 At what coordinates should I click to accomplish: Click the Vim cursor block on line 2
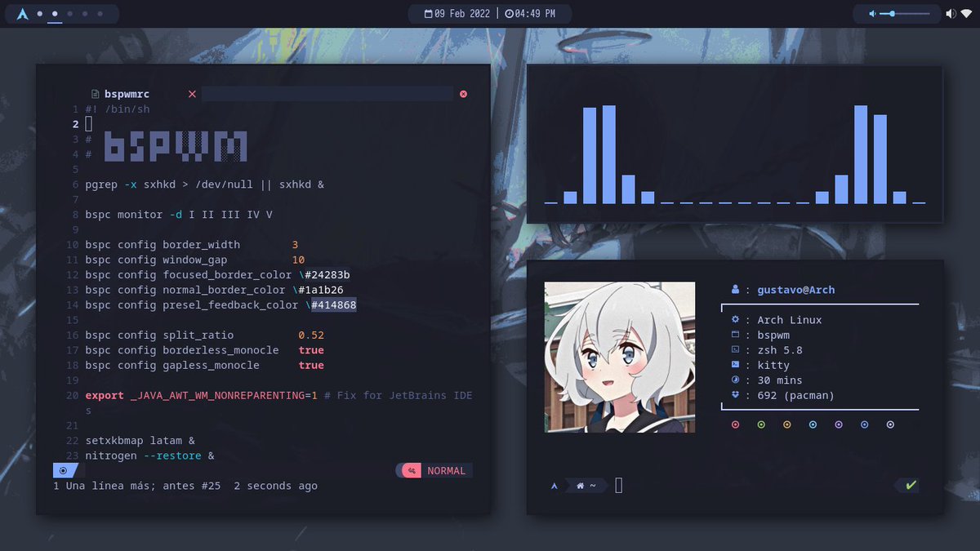coord(88,124)
